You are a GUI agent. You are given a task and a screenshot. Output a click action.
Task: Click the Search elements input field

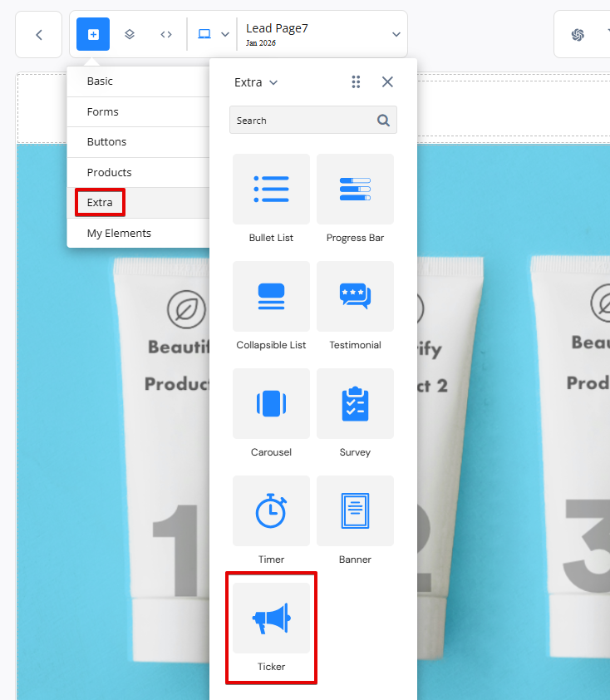303,121
